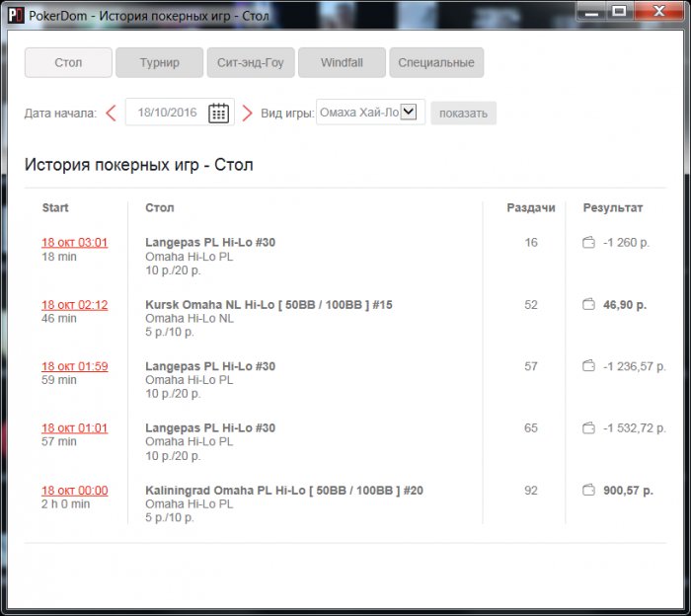691x616 pixels.
Task: Click the result value 900,57 р.
Action: coord(628,491)
